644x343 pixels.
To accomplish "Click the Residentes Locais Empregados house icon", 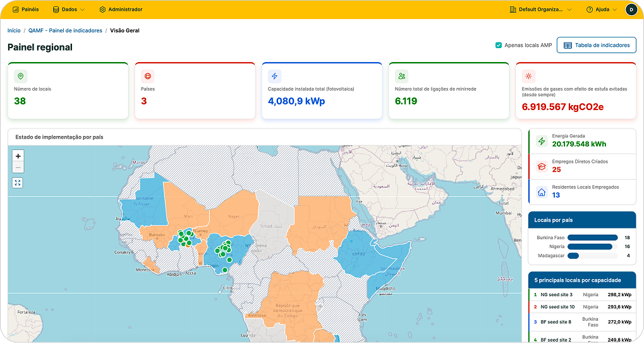I will pyautogui.click(x=542, y=192).
